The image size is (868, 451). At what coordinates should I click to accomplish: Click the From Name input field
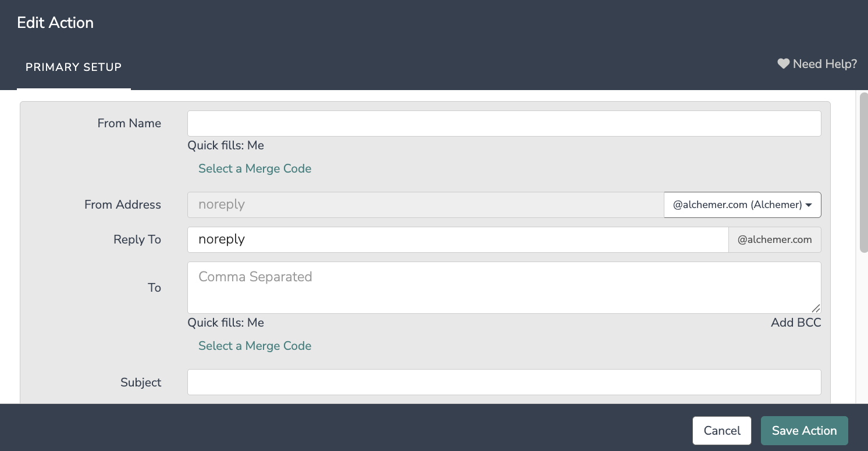[504, 124]
